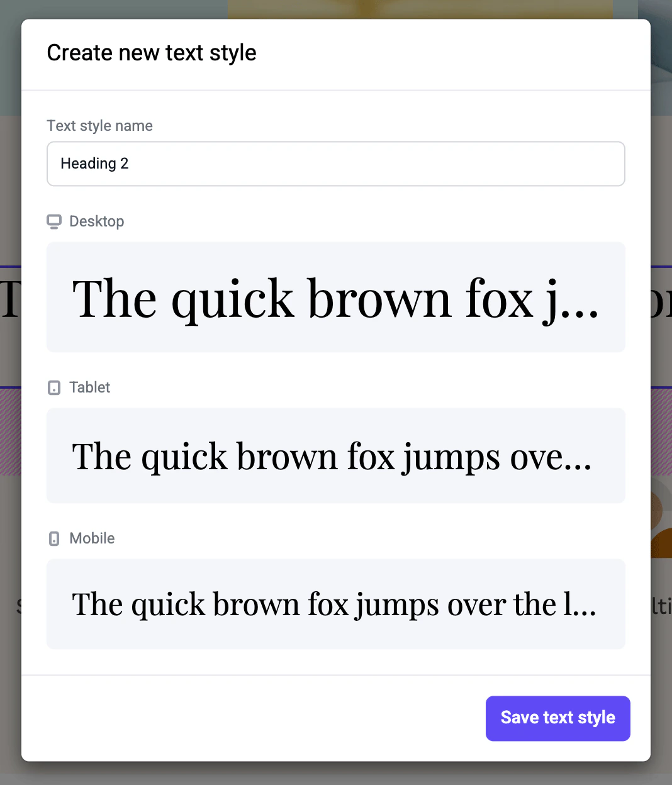
Task: Click the Text style name label
Action: click(x=99, y=126)
